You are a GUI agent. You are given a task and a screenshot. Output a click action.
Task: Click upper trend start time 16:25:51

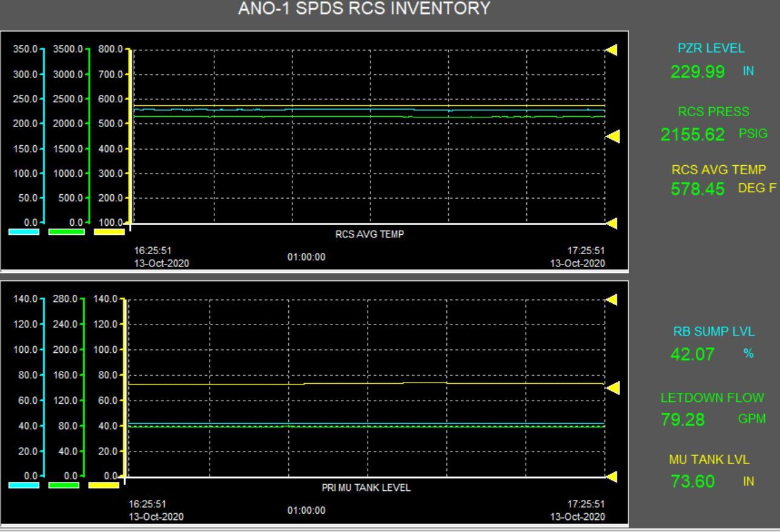pyautogui.click(x=153, y=251)
